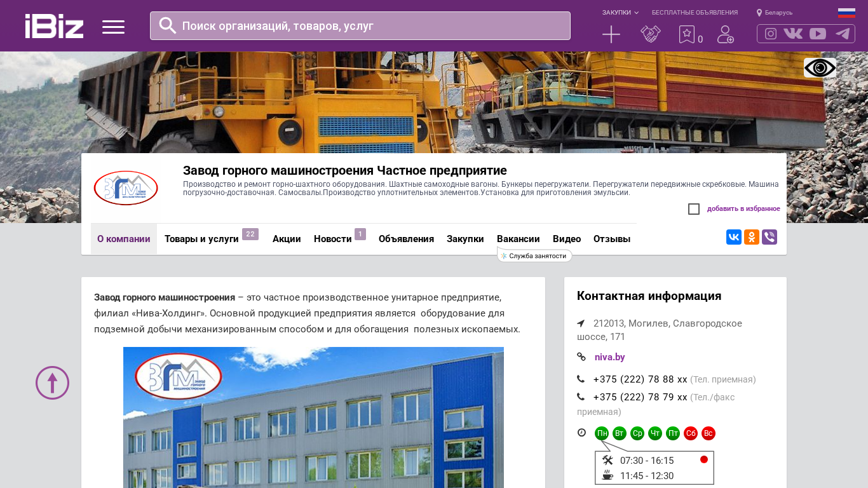868x488 pixels.
Task: Open the 'Товары и услуги' tab
Action: tap(201, 239)
